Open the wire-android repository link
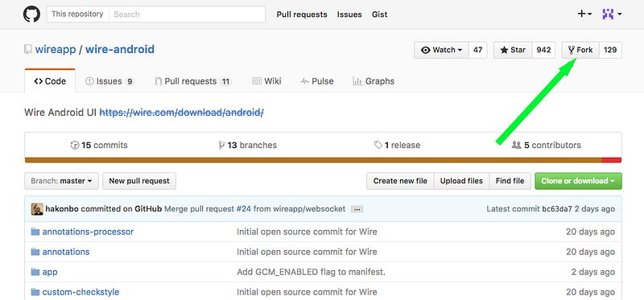 [x=120, y=50]
